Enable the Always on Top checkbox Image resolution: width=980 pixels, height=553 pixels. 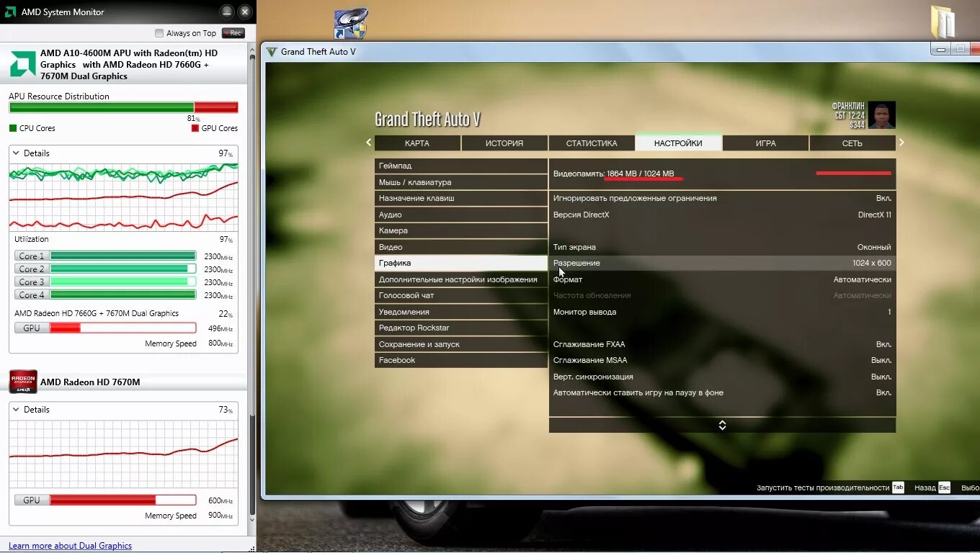coord(159,33)
